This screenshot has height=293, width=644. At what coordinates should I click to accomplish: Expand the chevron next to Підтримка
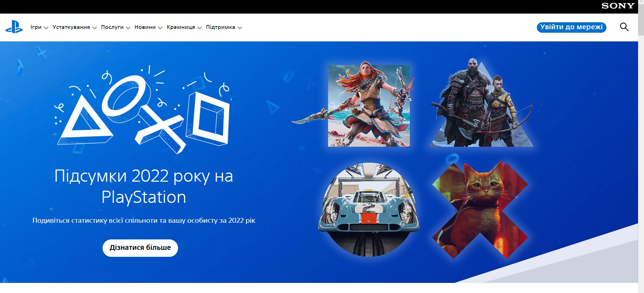point(240,28)
